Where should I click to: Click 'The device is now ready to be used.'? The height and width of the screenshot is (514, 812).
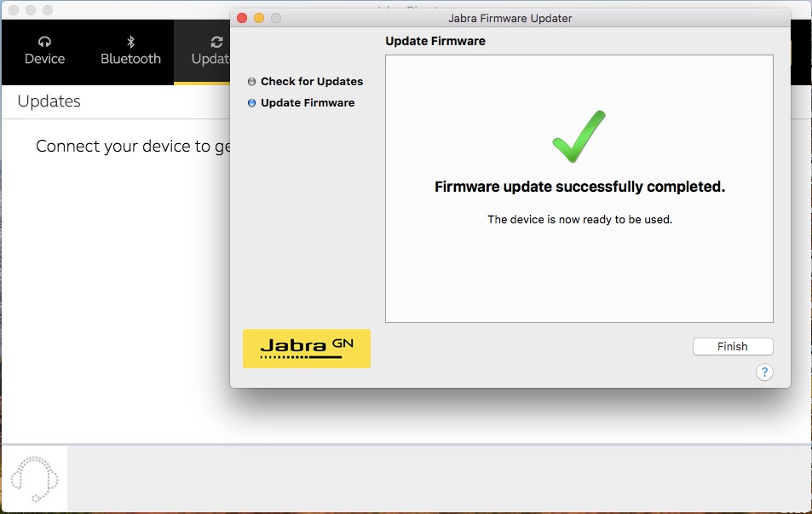click(x=579, y=219)
